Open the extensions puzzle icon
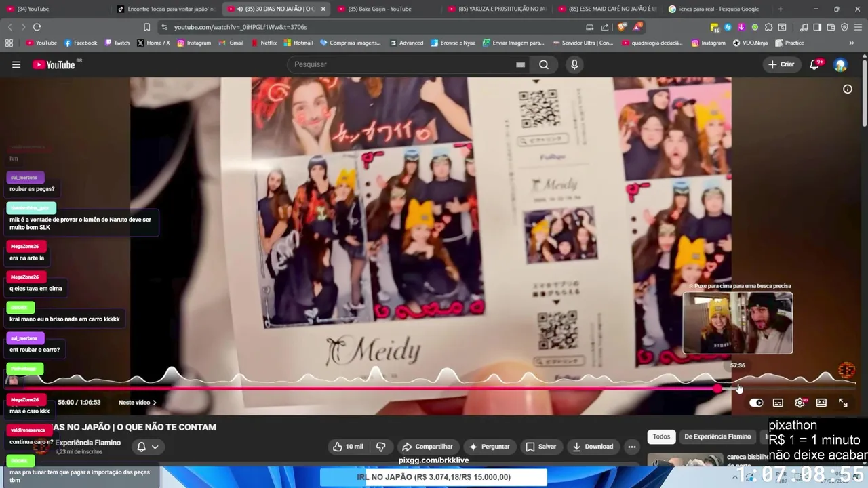Viewport: 868px width, 488px height. coord(768,27)
